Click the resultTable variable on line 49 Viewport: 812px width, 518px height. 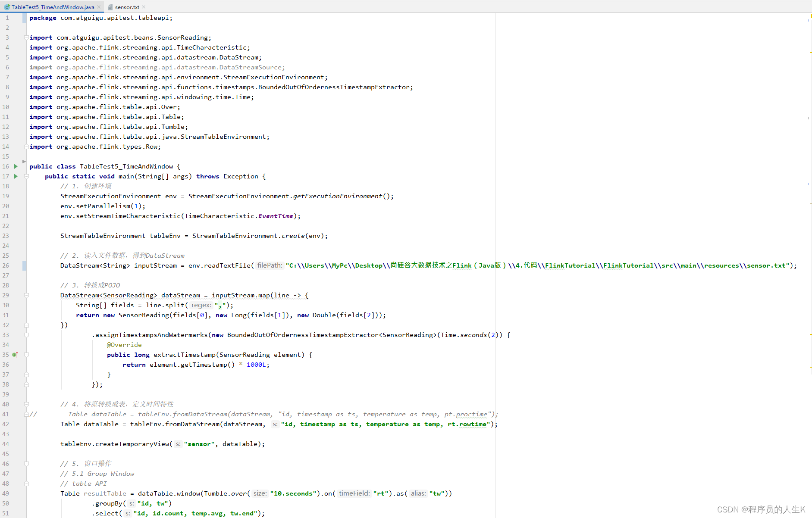coord(105,493)
